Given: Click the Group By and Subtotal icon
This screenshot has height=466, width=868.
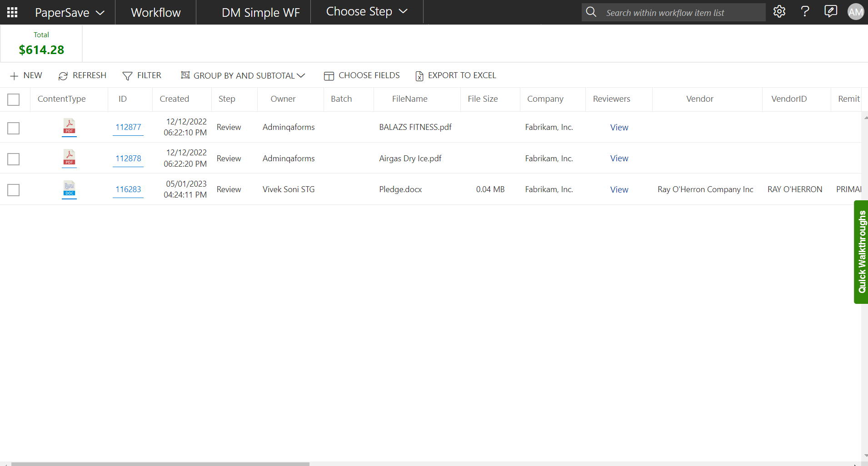Looking at the screenshot, I should [x=185, y=75].
